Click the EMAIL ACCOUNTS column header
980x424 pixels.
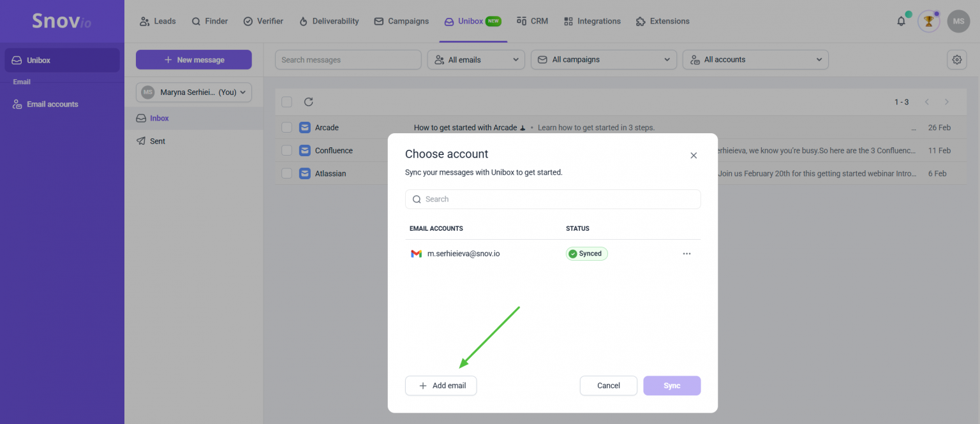(x=436, y=228)
